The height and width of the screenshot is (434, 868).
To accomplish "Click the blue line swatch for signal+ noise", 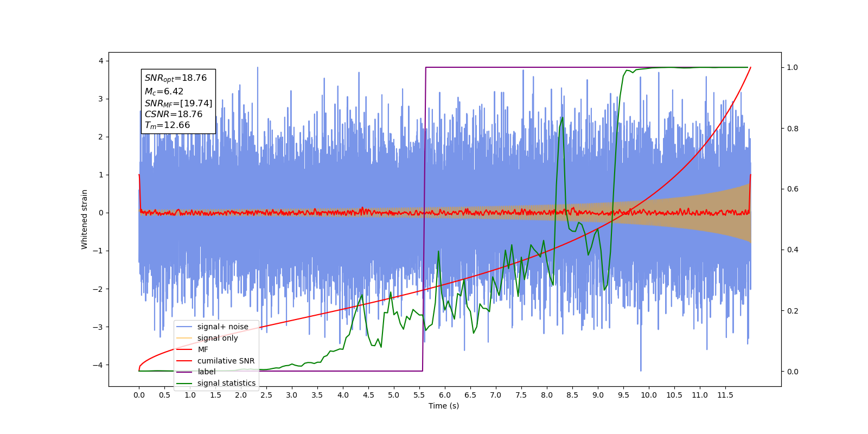I will click(x=184, y=327).
